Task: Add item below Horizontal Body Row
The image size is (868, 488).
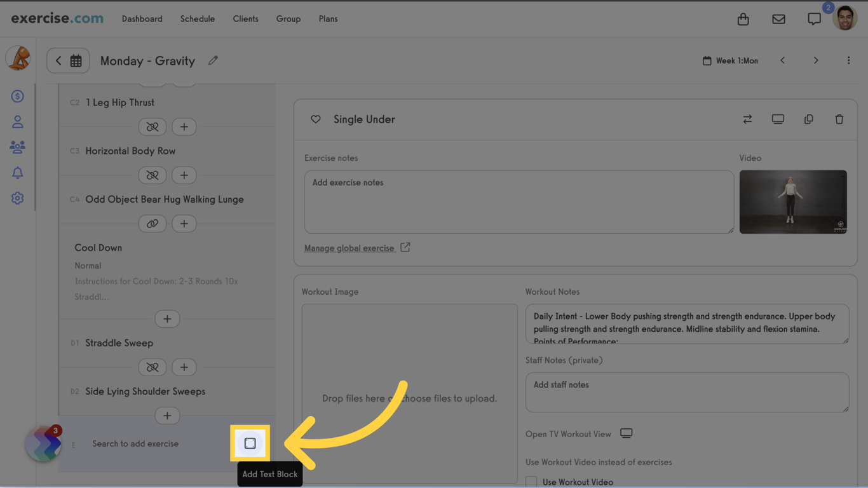Action: pos(184,175)
